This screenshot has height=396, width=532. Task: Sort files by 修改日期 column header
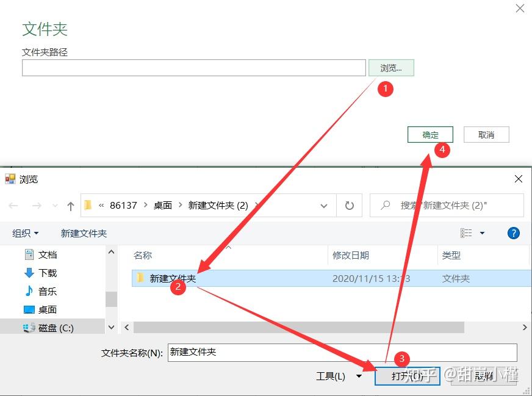[x=350, y=255]
